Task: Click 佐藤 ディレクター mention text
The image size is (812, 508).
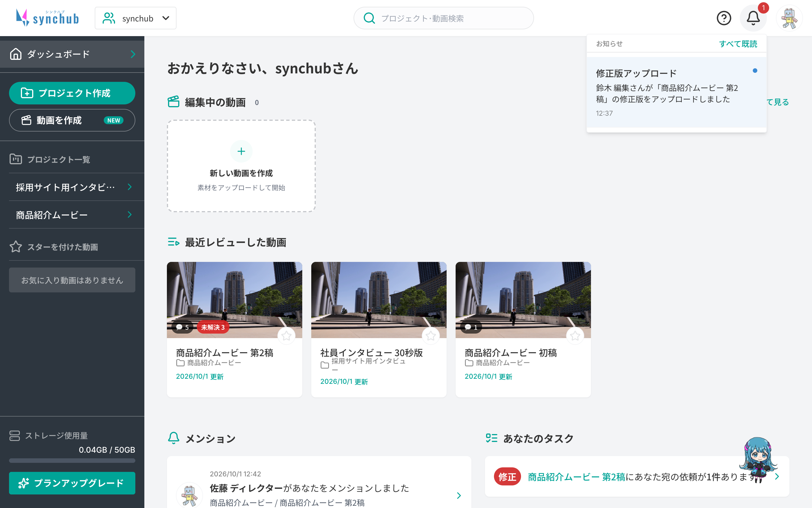Action: click(246, 488)
